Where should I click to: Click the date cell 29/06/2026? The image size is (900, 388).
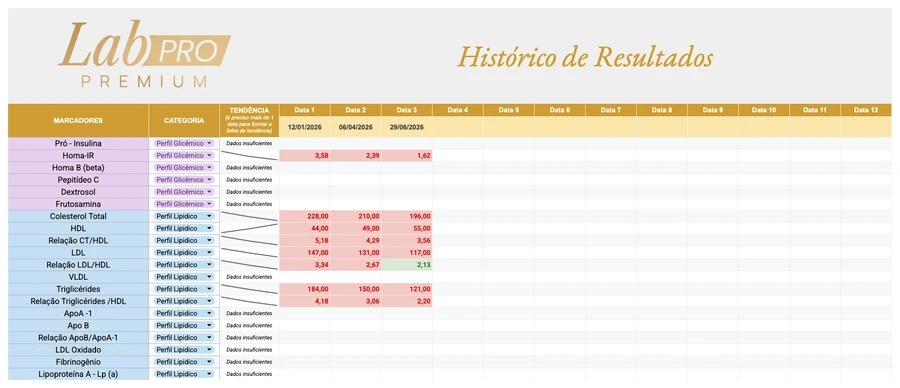[407, 127]
